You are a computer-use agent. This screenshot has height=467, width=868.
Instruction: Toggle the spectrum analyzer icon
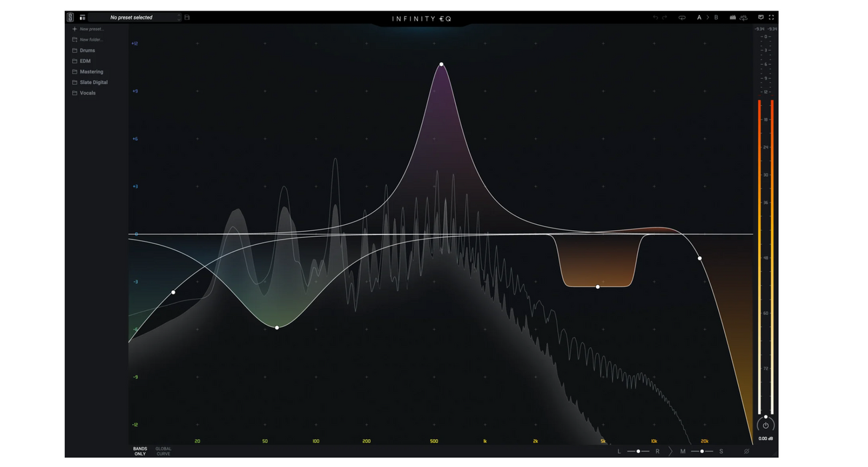click(x=733, y=17)
